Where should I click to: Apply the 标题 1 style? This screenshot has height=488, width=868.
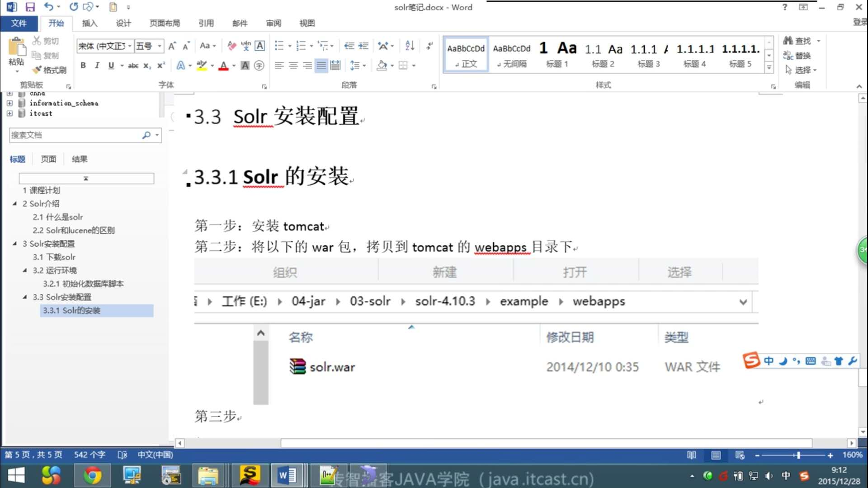[x=557, y=54]
